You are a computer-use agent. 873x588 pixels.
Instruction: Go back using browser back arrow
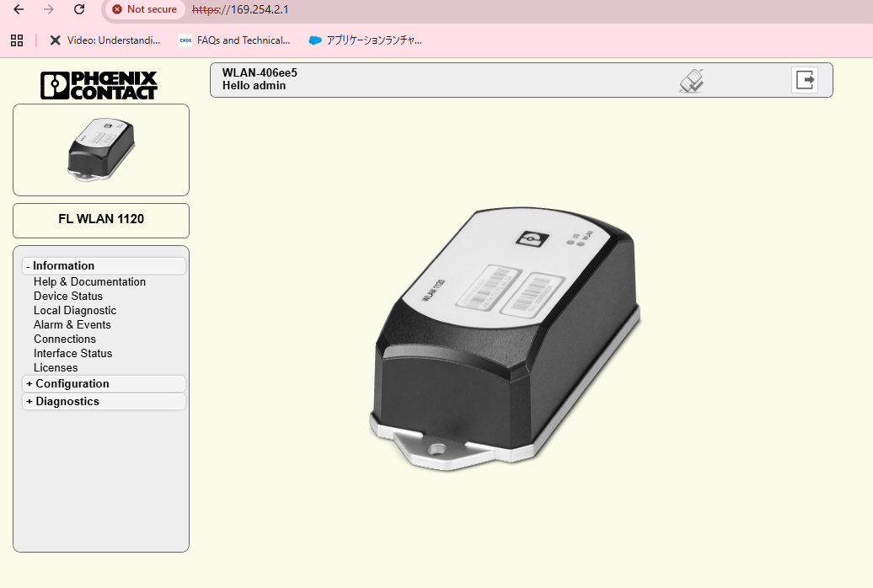pyautogui.click(x=19, y=9)
